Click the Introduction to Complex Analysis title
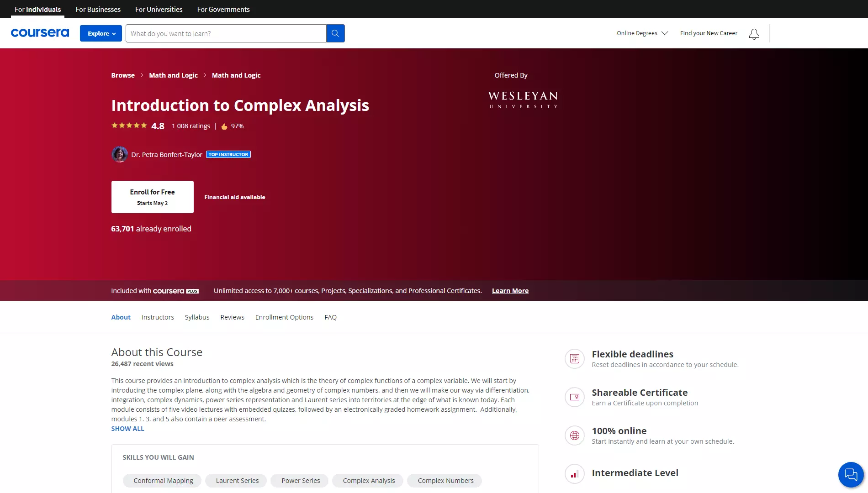This screenshot has height=493, width=868. [240, 105]
